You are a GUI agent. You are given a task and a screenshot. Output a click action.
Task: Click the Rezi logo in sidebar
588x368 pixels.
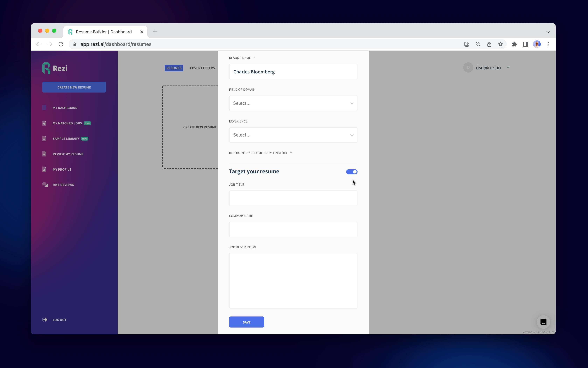55,68
